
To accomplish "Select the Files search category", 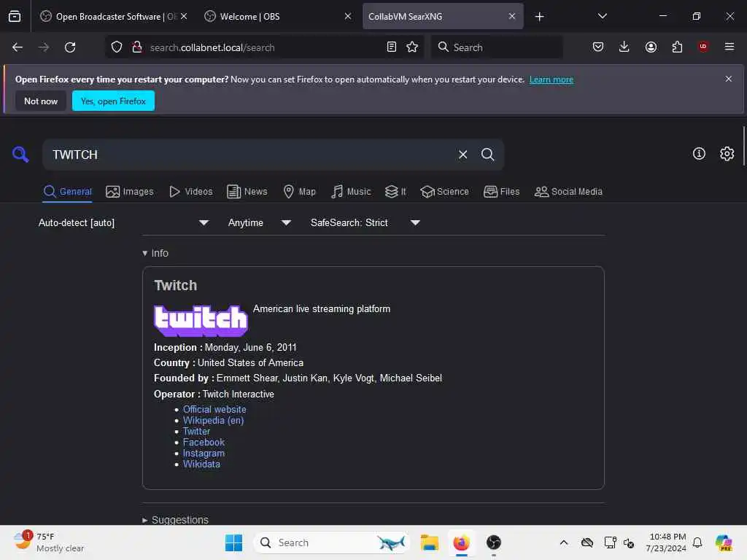I will [x=502, y=192].
